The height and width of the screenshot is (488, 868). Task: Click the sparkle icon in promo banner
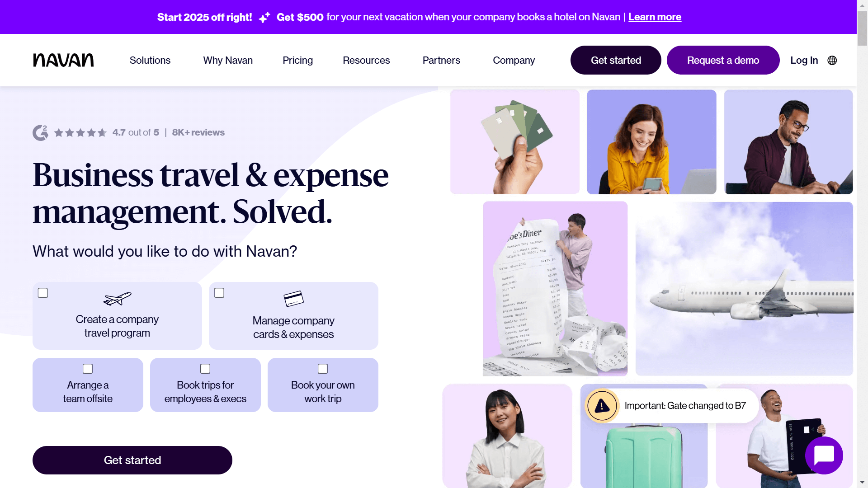tap(264, 17)
